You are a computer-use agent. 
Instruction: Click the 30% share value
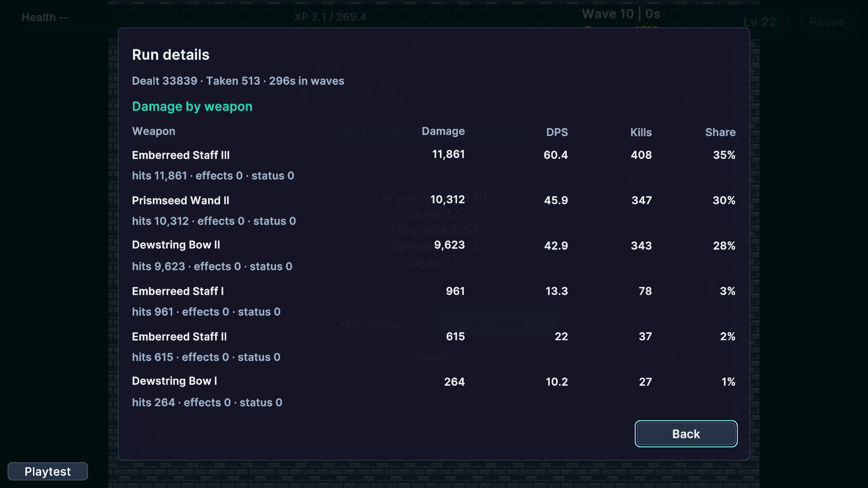coord(724,201)
